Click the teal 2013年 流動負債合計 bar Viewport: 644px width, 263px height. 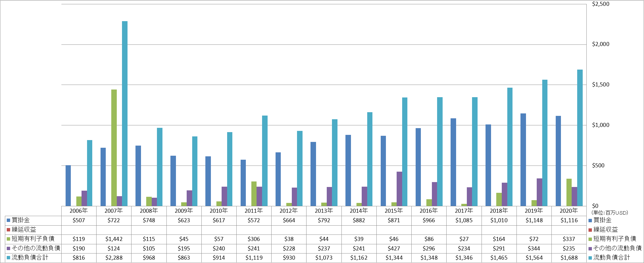pyautogui.click(x=335, y=162)
